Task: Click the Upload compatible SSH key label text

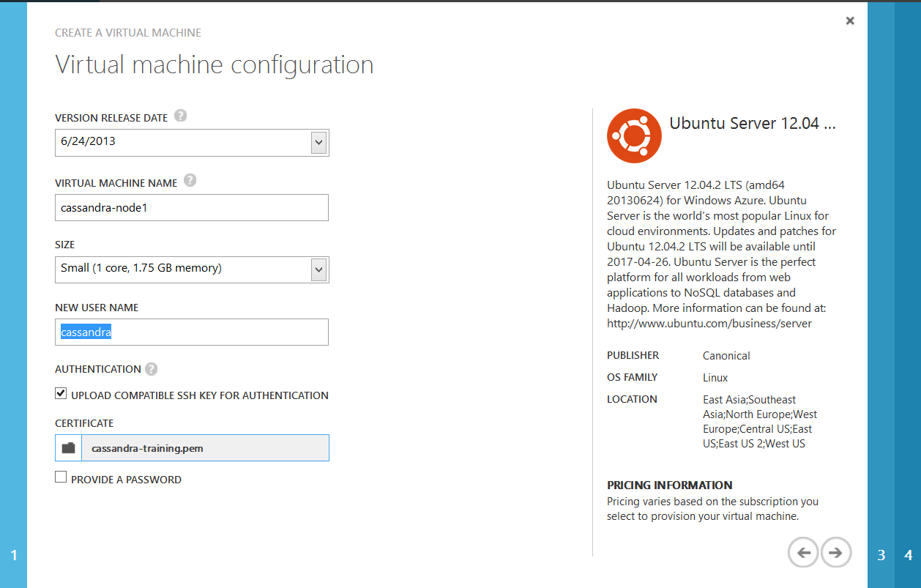Action: [x=200, y=395]
